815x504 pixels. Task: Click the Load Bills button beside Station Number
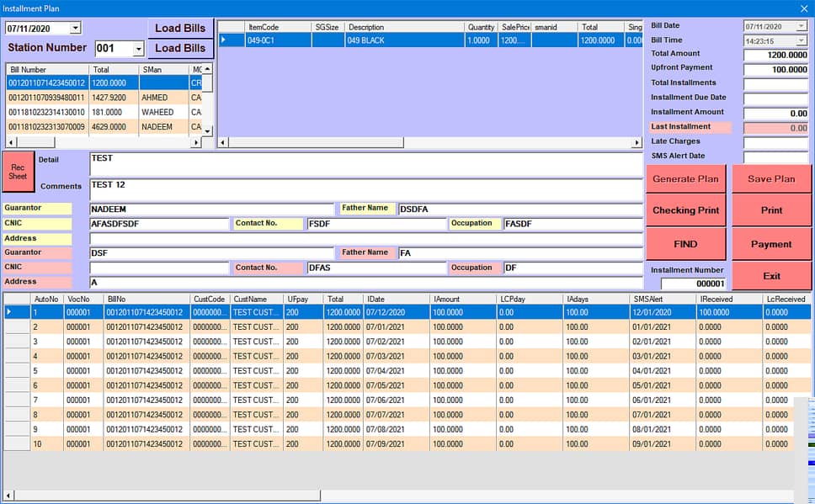coord(180,48)
